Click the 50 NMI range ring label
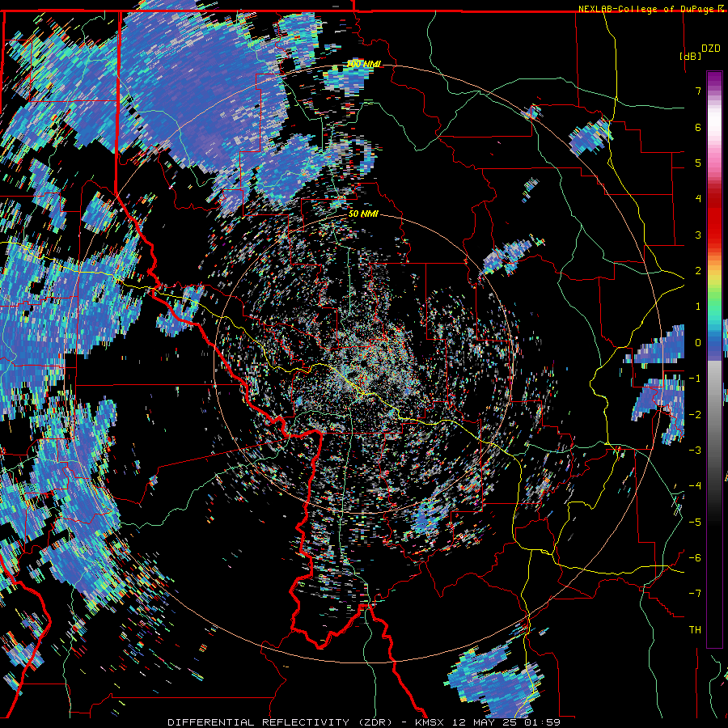The width and height of the screenshot is (728, 728). pyautogui.click(x=363, y=214)
